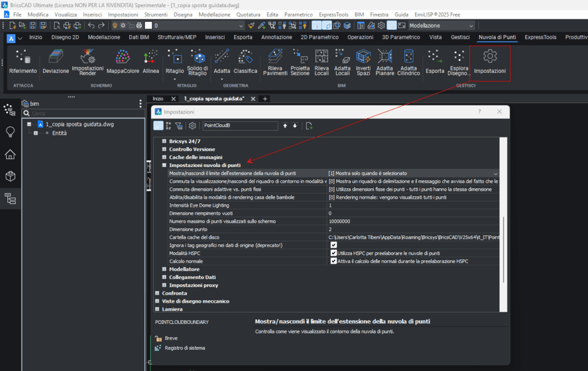Switch to the Annotazione ribbon tab

click(276, 37)
